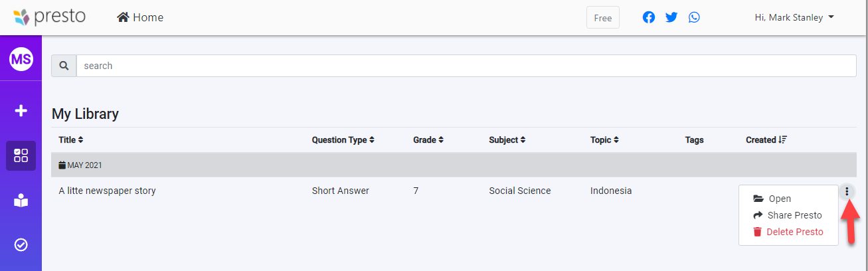868x271 pixels.
Task: Select Share Presto menu option
Action: click(x=794, y=215)
